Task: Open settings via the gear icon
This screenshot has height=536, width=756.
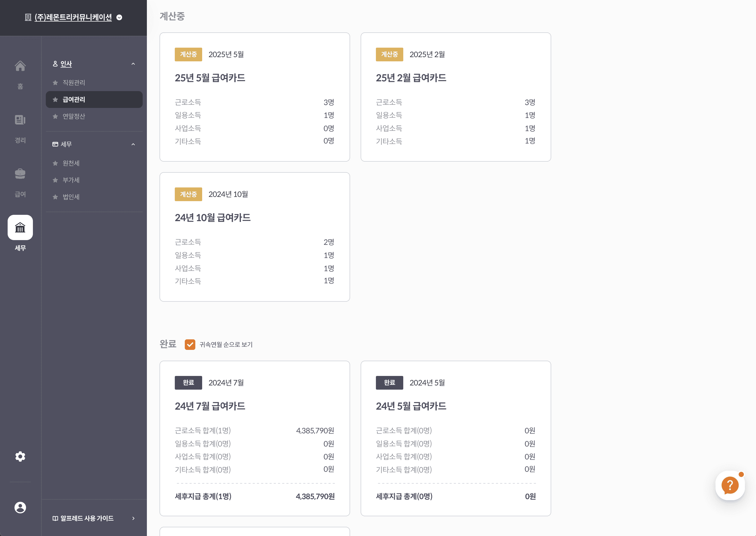Action: (x=20, y=456)
